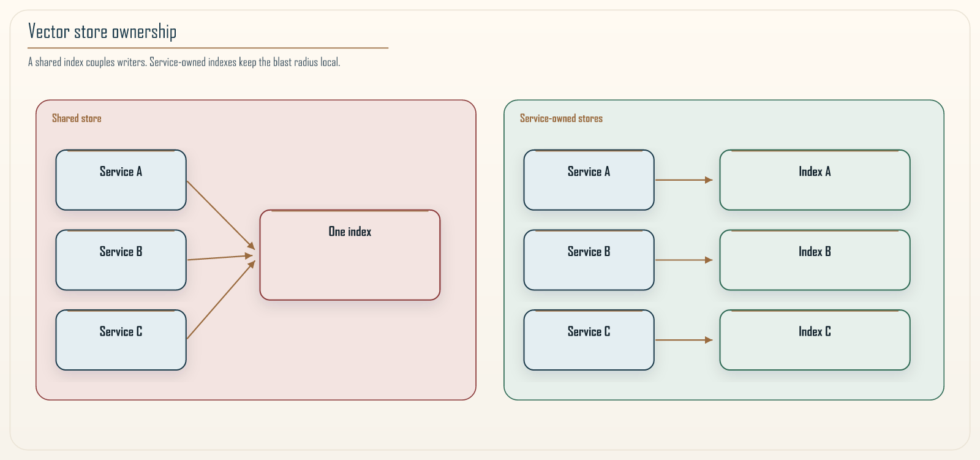Click the Shared store group label

pos(77,118)
